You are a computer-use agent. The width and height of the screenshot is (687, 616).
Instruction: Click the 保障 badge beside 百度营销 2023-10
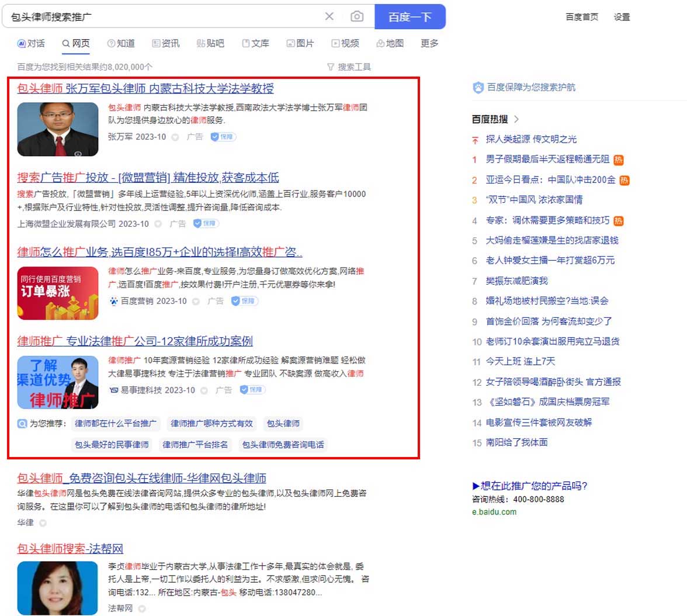pyautogui.click(x=244, y=301)
